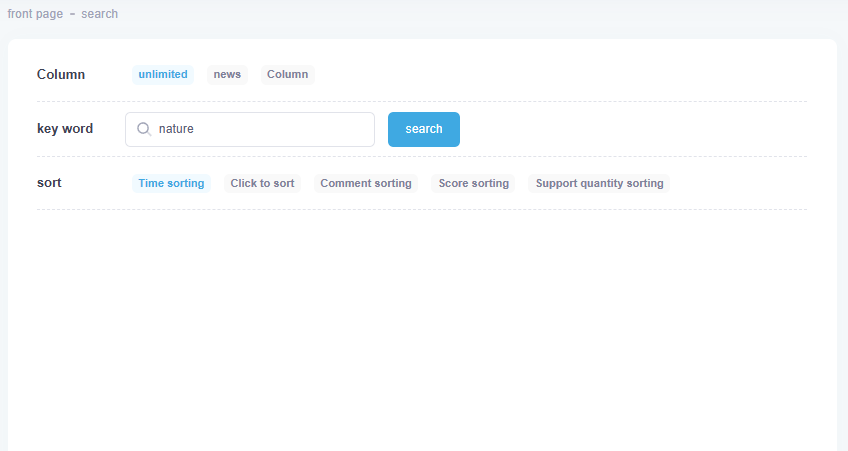Click the word nature in search box

click(176, 129)
